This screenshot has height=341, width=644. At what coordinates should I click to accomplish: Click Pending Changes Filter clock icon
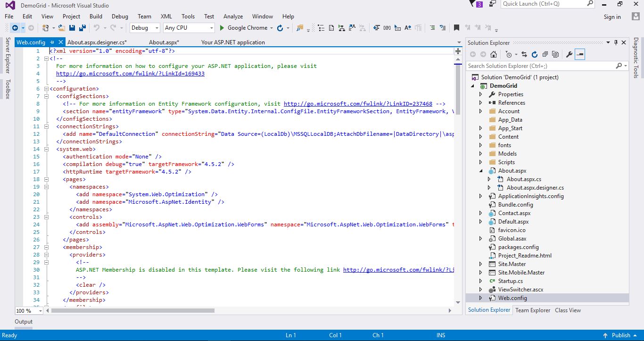[508, 54]
